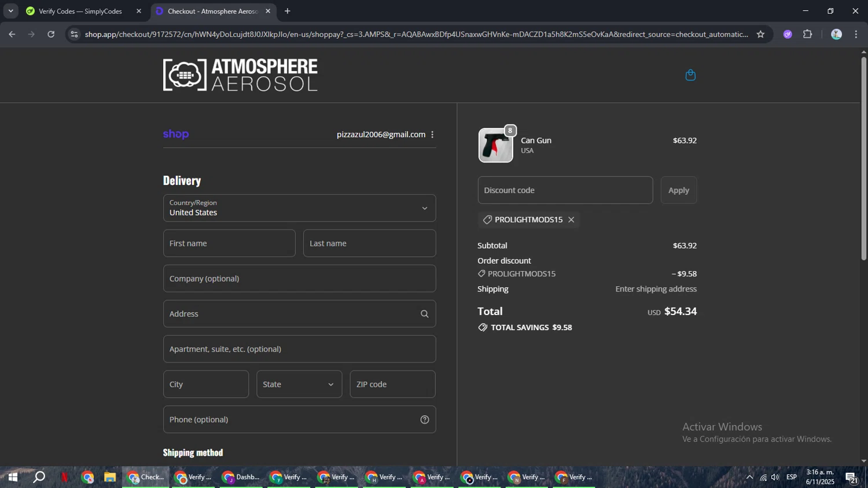The width and height of the screenshot is (868, 488).
Task: Open tab search dropdown arrow
Action: (x=10, y=11)
